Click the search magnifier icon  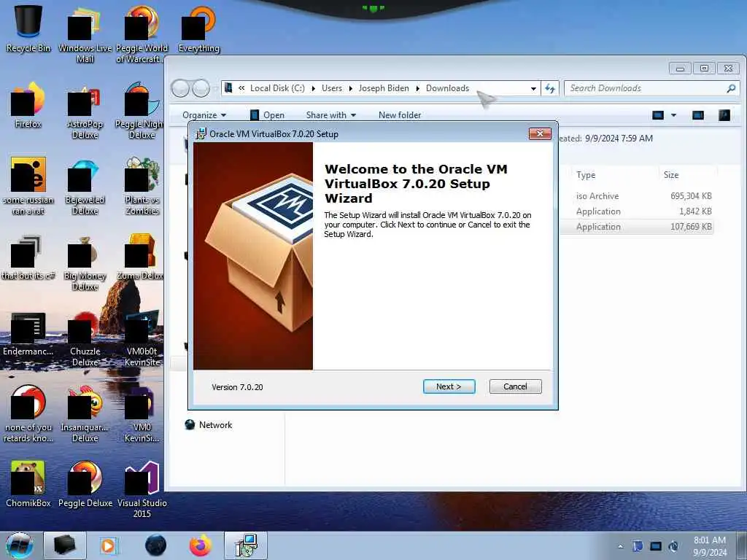[731, 88]
